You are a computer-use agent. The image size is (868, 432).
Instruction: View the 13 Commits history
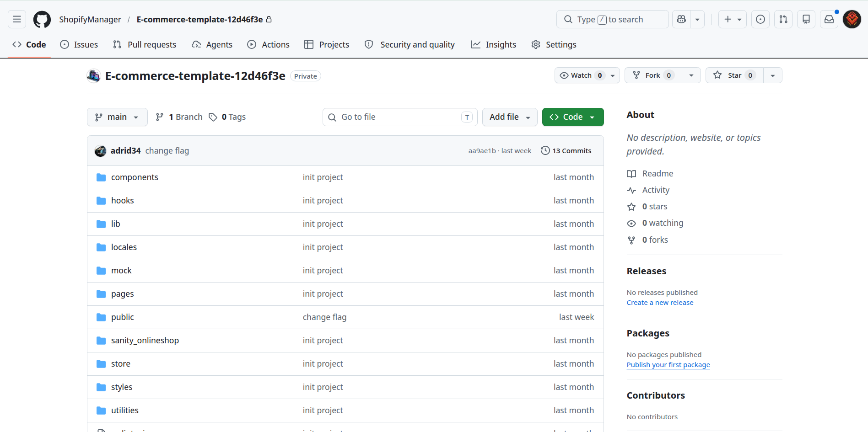pos(566,151)
